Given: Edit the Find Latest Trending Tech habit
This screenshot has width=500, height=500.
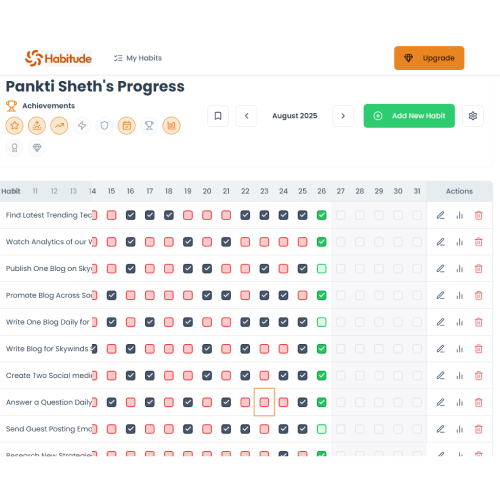Looking at the screenshot, I should click(440, 215).
